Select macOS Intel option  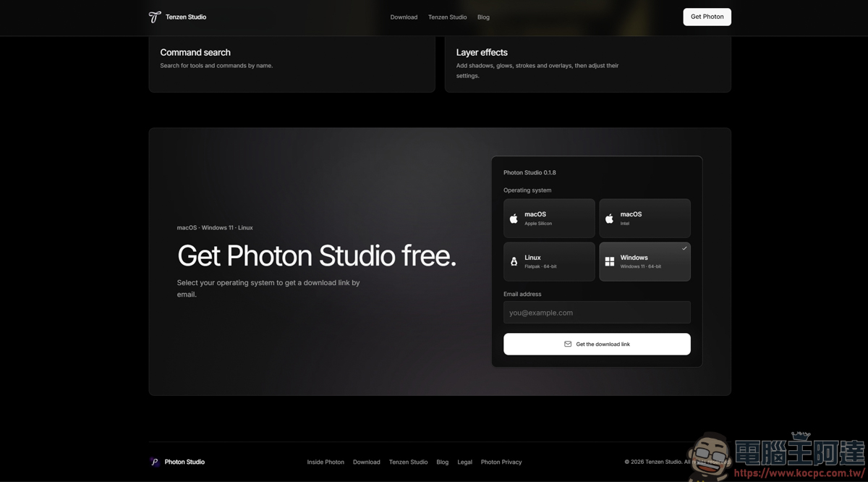644,219
